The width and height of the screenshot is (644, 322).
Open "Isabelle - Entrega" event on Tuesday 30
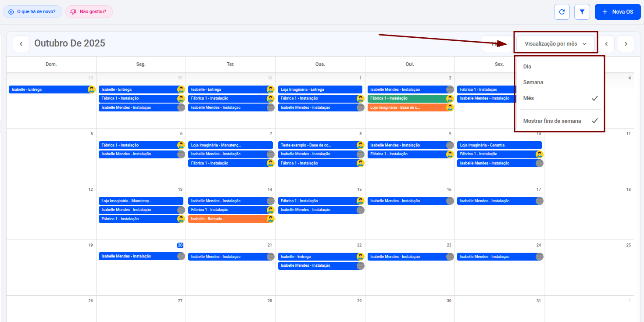tap(231, 89)
